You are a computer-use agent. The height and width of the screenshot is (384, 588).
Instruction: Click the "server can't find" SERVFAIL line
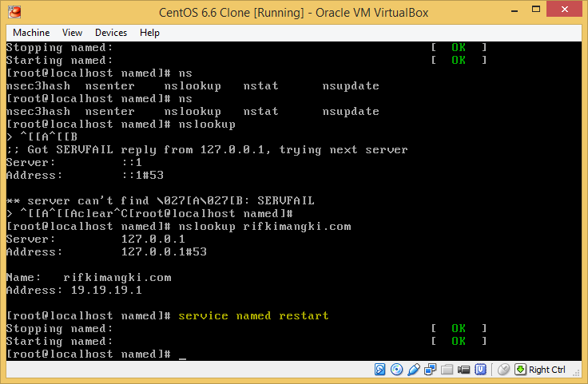coord(160,201)
